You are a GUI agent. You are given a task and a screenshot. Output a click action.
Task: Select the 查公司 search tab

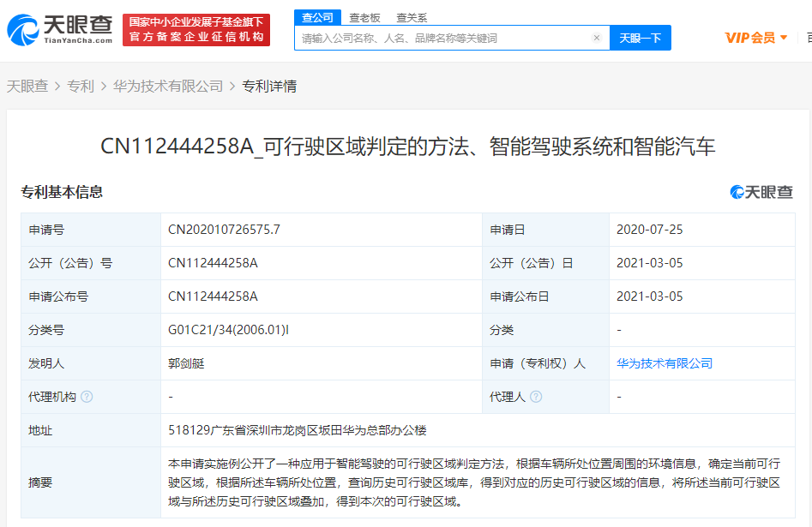(x=317, y=16)
